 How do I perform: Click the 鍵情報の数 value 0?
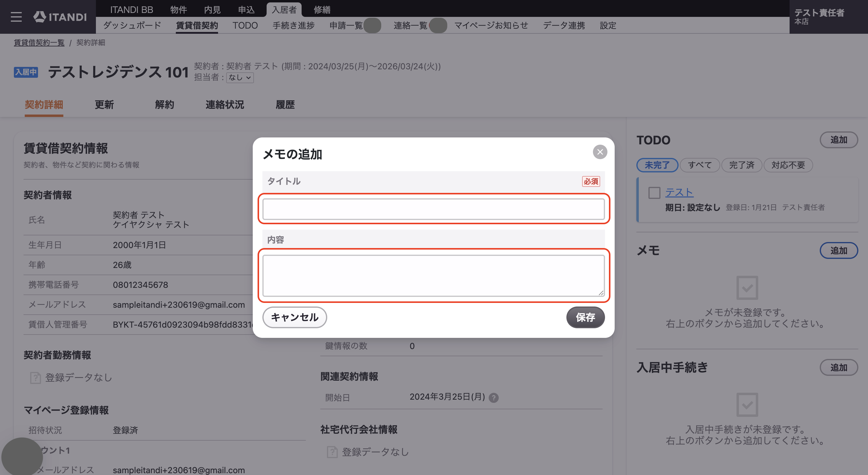pos(412,346)
